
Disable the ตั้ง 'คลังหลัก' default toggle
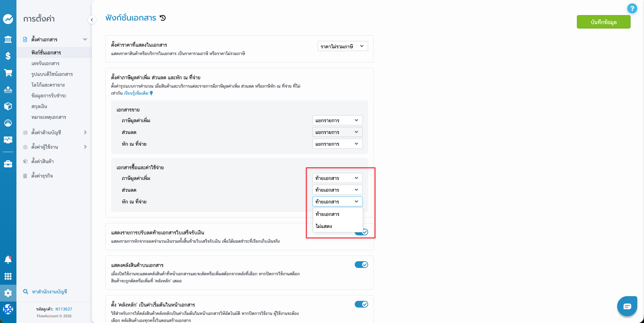pos(361,304)
